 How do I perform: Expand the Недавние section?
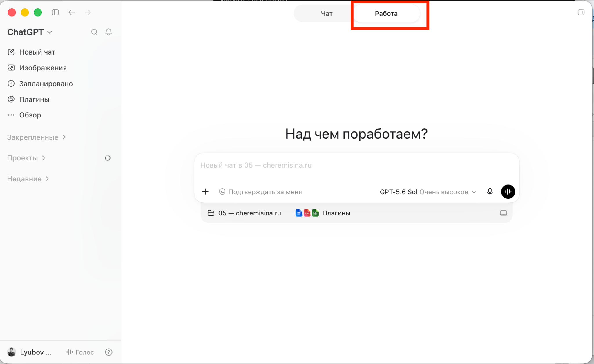(28, 179)
